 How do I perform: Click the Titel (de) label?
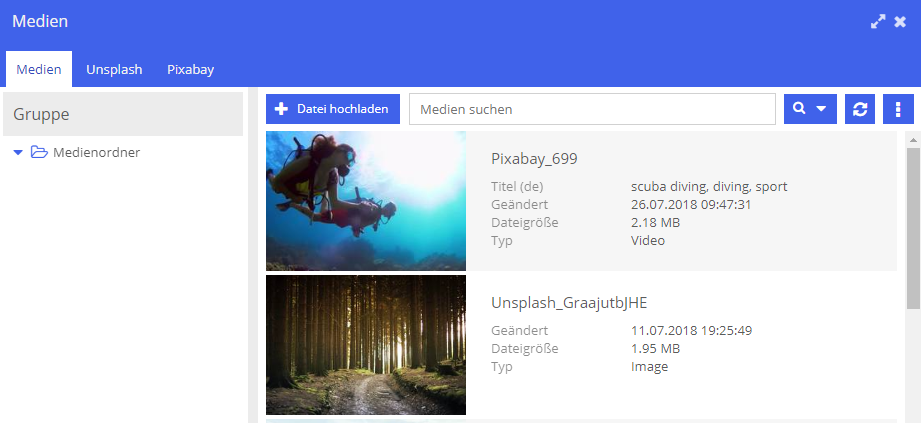[517, 187]
